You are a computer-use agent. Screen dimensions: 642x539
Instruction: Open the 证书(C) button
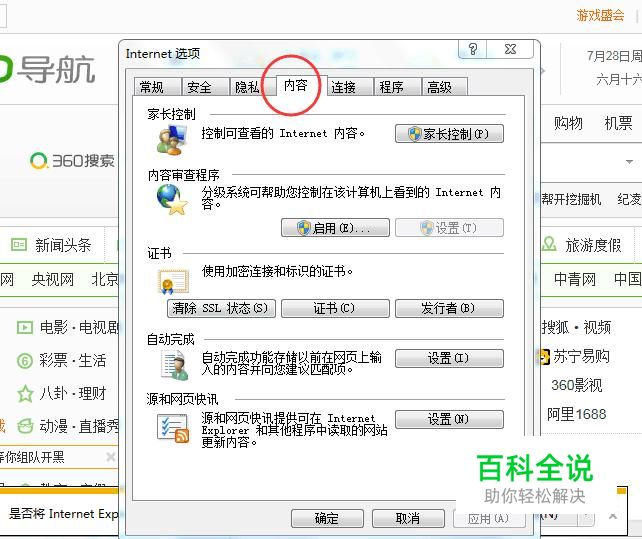pyautogui.click(x=335, y=308)
